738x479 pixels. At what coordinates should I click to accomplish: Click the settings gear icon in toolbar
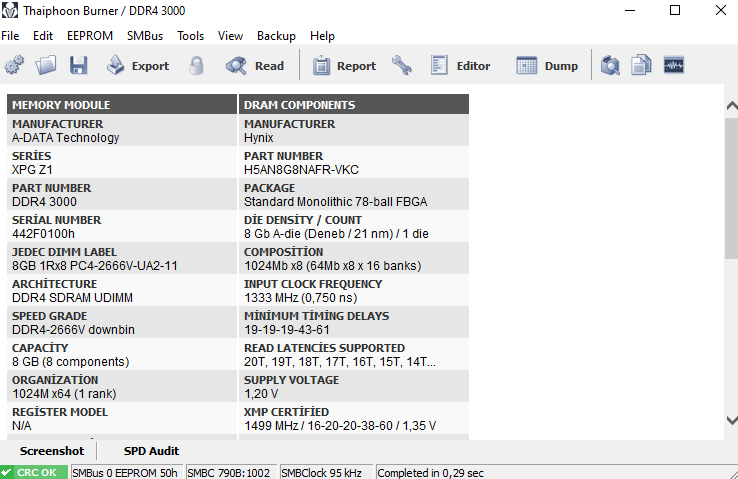tap(13, 66)
